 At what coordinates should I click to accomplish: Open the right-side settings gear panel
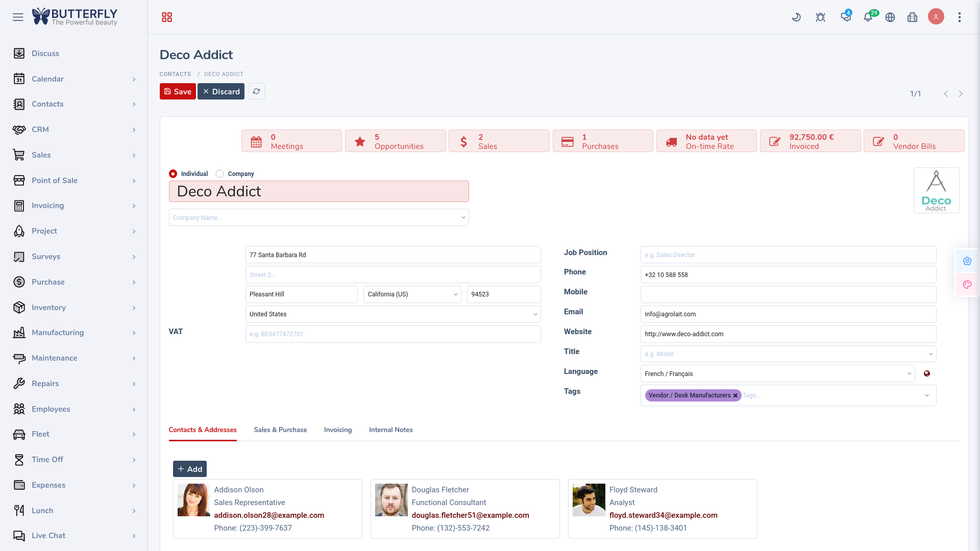click(967, 261)
